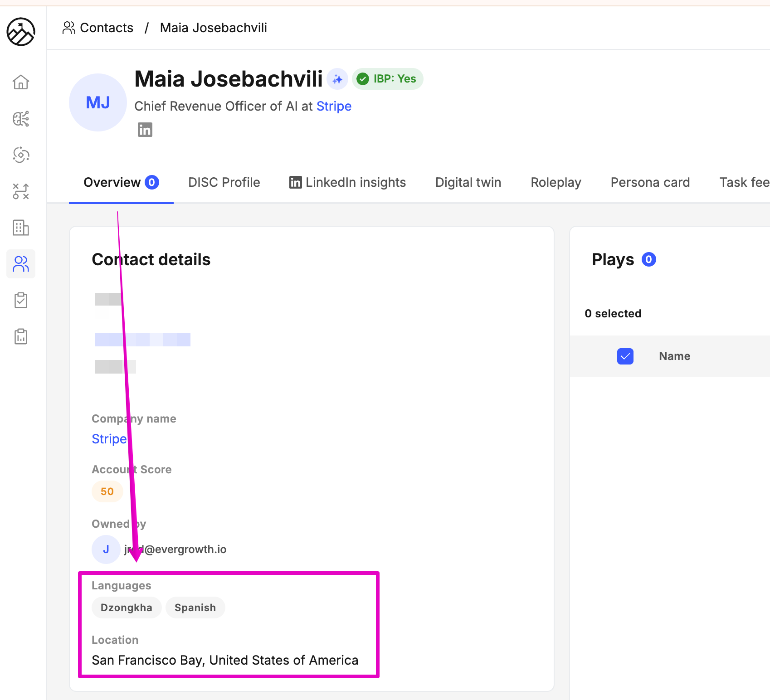Click the AI sparkle icon beside the name

coord(337,79)
